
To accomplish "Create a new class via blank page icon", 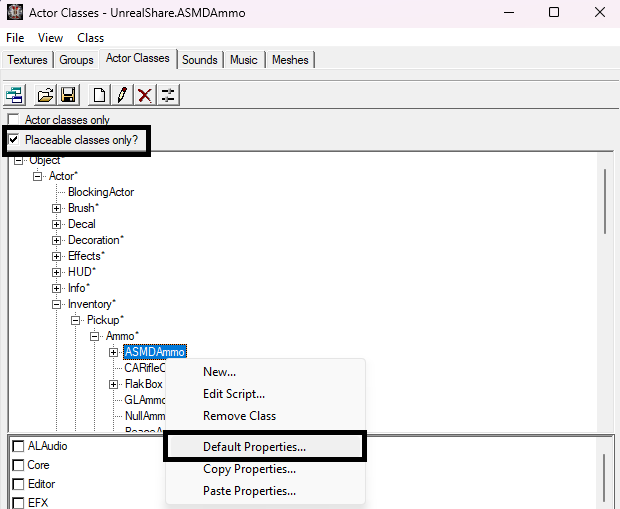I will point(99,95).
